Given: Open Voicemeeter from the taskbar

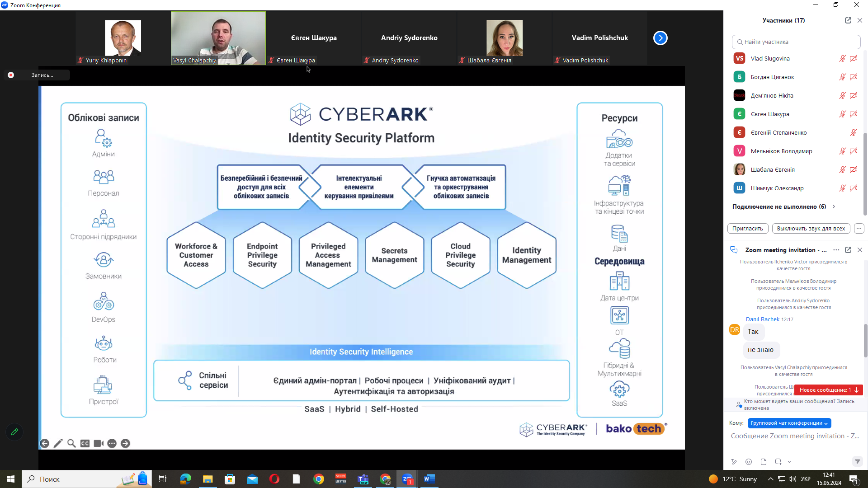Looking at the screenshot, I should pos(341,479).
